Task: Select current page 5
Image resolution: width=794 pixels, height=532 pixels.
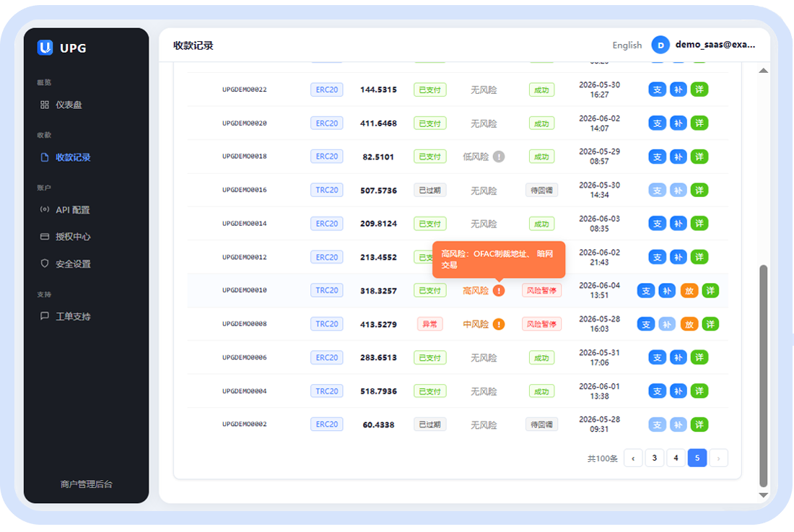Action: 697,458
